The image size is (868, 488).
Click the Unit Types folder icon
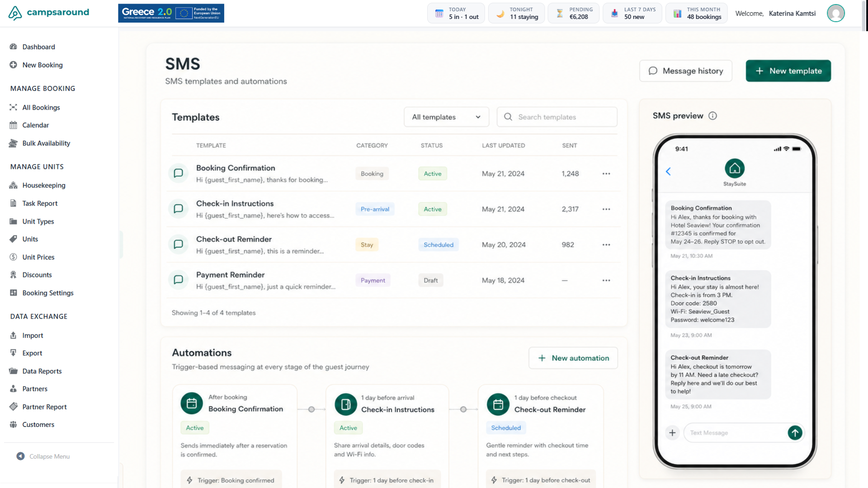(x=13, y=221)
